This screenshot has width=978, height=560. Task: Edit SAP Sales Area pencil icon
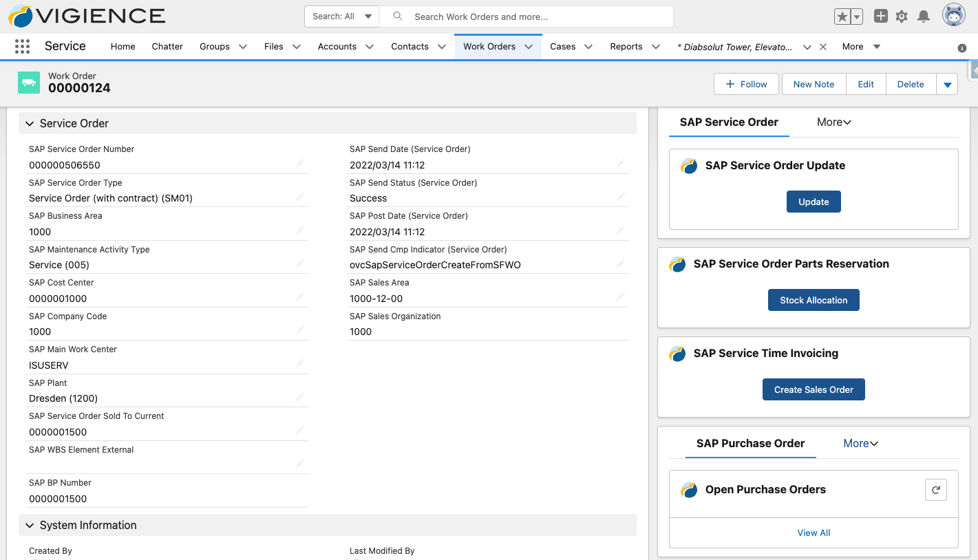coord(621,297)
